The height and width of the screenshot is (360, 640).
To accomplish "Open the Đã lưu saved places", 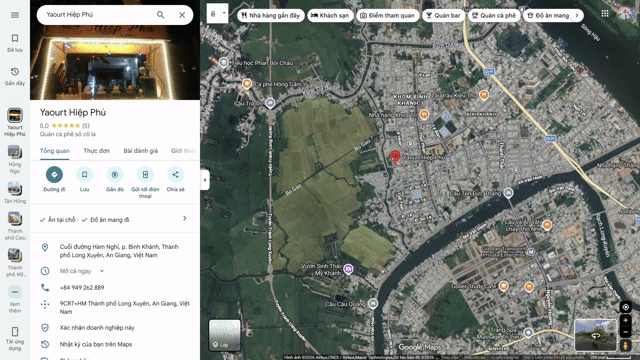I will click(15, 43).
